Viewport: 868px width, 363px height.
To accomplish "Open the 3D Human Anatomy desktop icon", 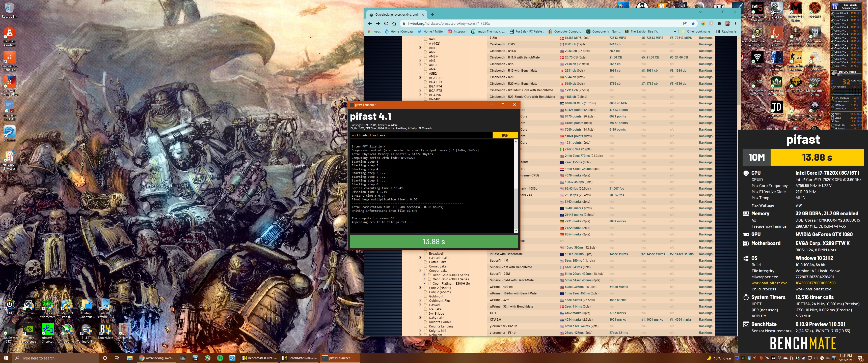I will pos(124,333).
